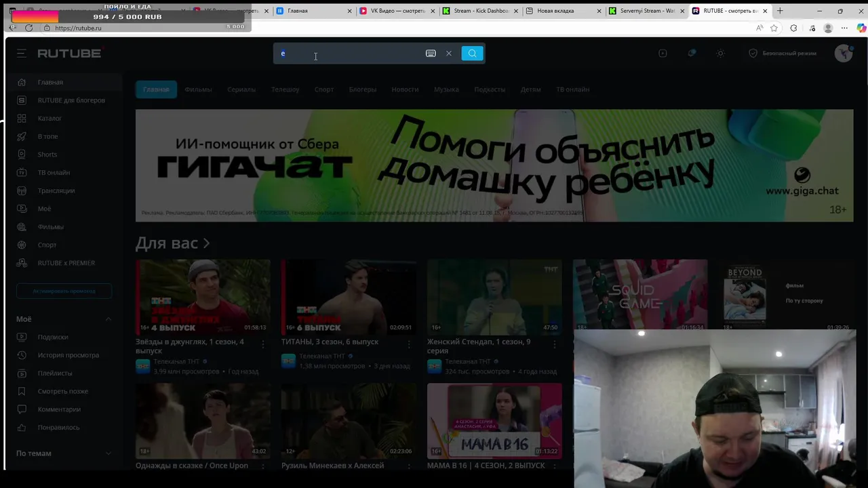Reload the page with browser refresh icon
This screenshot has height=488, width=868.
(28, 28)
